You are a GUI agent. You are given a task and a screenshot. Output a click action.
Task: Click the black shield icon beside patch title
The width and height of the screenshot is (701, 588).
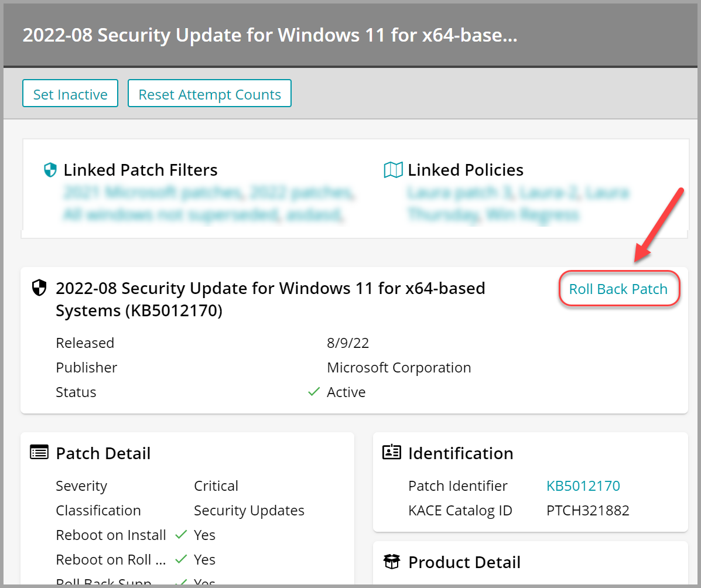coord(39,288)
